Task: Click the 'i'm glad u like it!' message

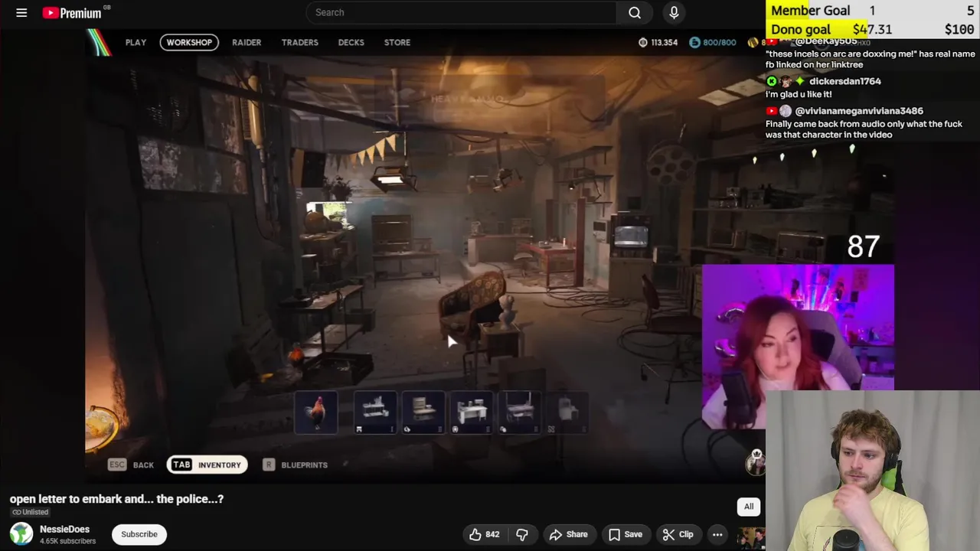Action: click(x=799, y=94)
